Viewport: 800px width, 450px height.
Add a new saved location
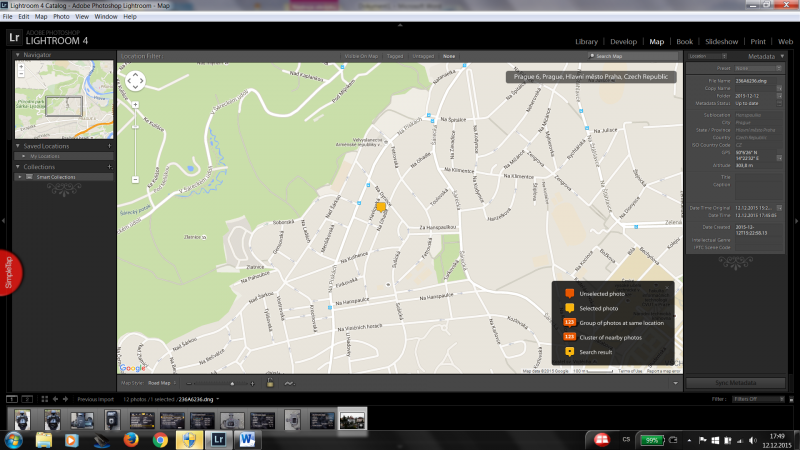[x=110, y=146]
